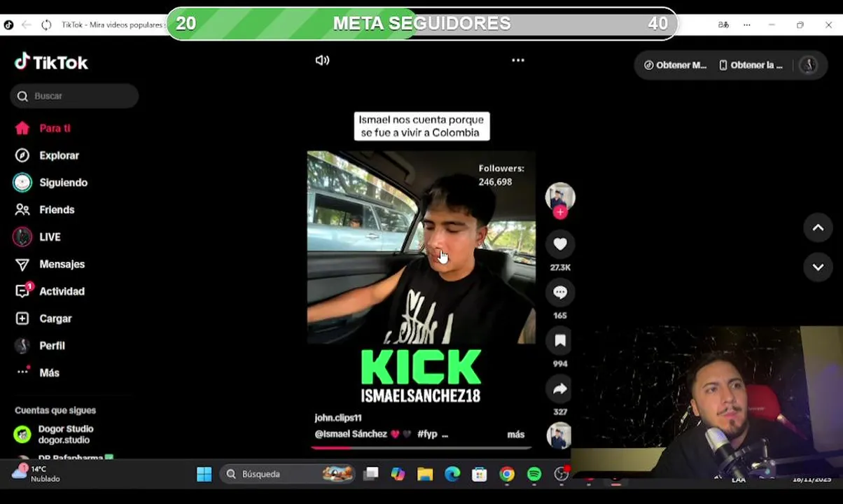Mute the video with the speaker icon
The height and width of the screenshot is (504, 843).
322,60
